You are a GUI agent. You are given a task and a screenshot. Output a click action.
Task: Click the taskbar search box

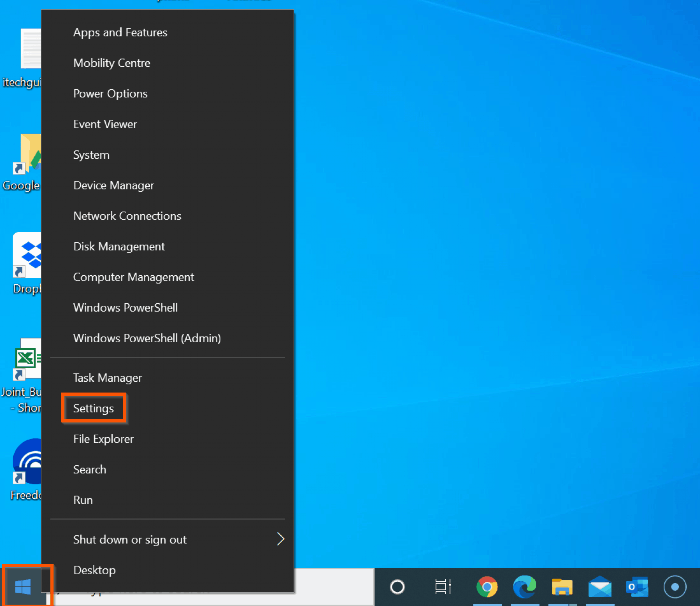point(210,587)
